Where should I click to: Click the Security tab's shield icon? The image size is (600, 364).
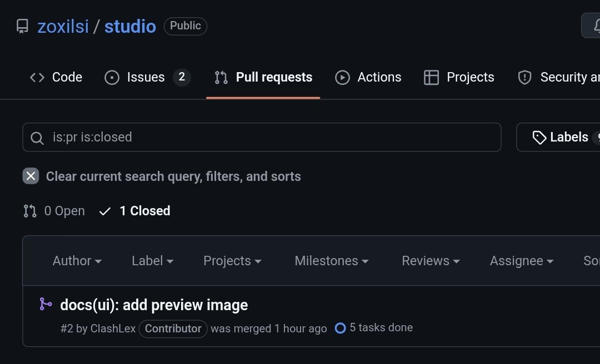(524, 77)
